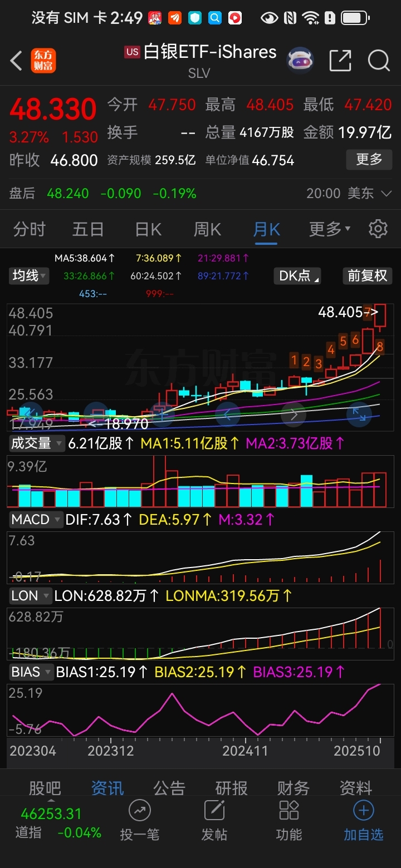
Task: Share this stock page
Action: (x=340, y=60)
